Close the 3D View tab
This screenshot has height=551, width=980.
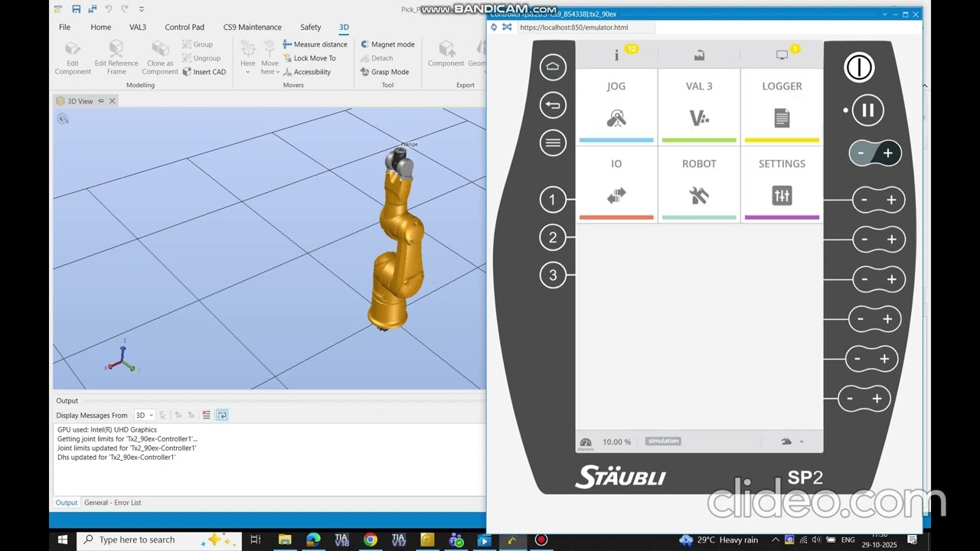coord(112,101)
